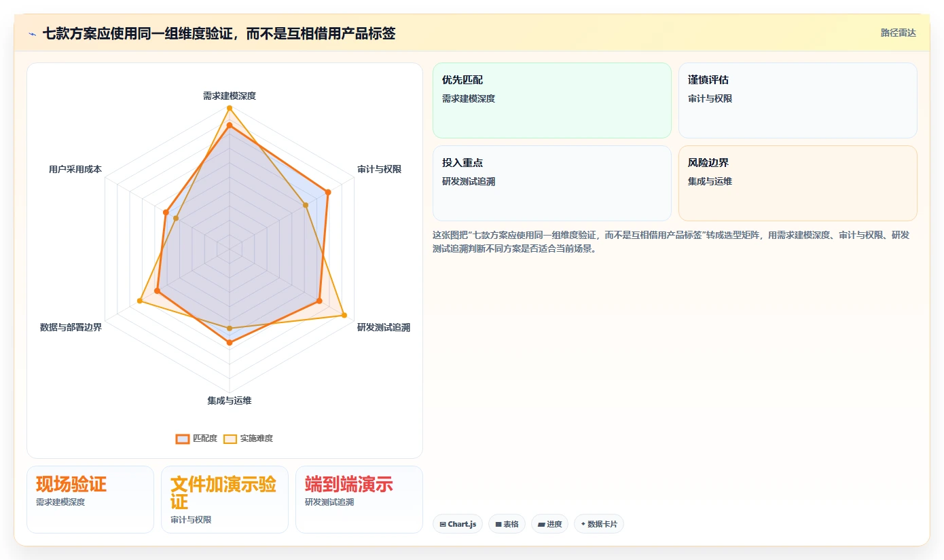Toggle the 实施难度 legend entry
This screenshot has height=560, width=944.
click(x=248, y=438)
